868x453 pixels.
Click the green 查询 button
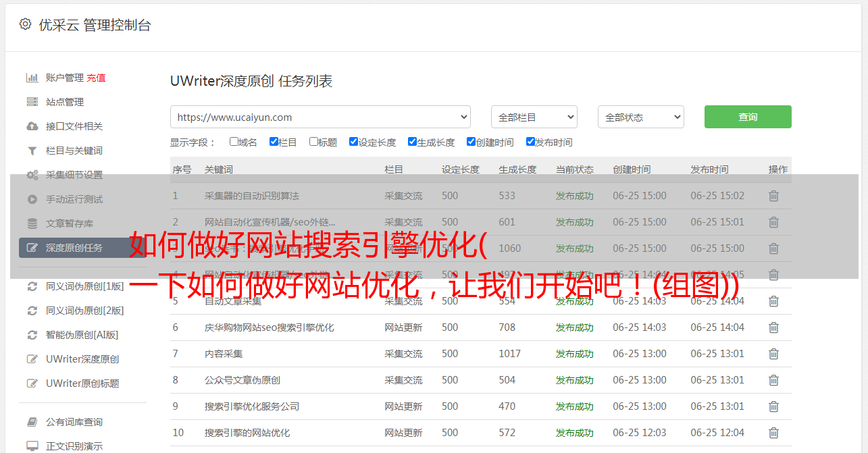point(748,117)
